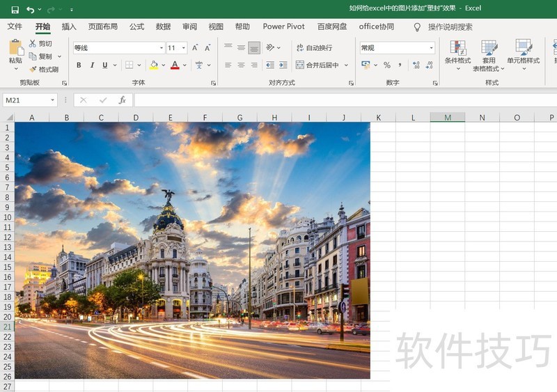Image resolution: width=557 pixels, height=392 pixels.
Task: Click the Redo arrow icon
Action: point(51,10)
